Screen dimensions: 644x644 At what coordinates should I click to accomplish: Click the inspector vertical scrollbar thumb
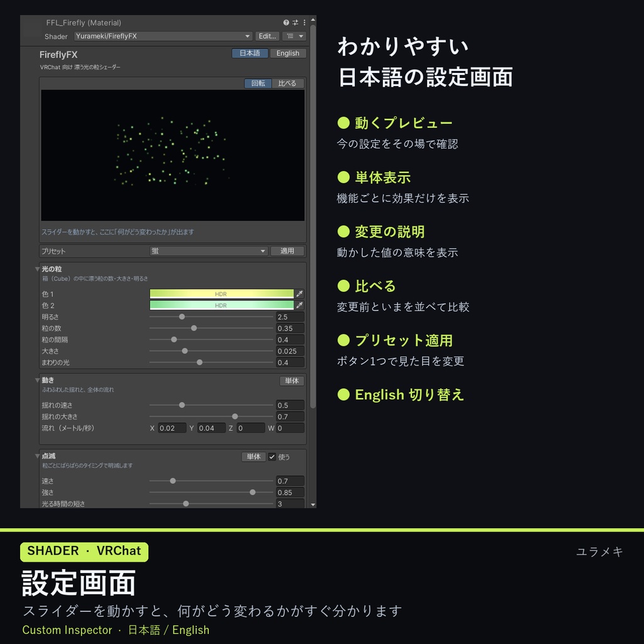pos(313,216)
